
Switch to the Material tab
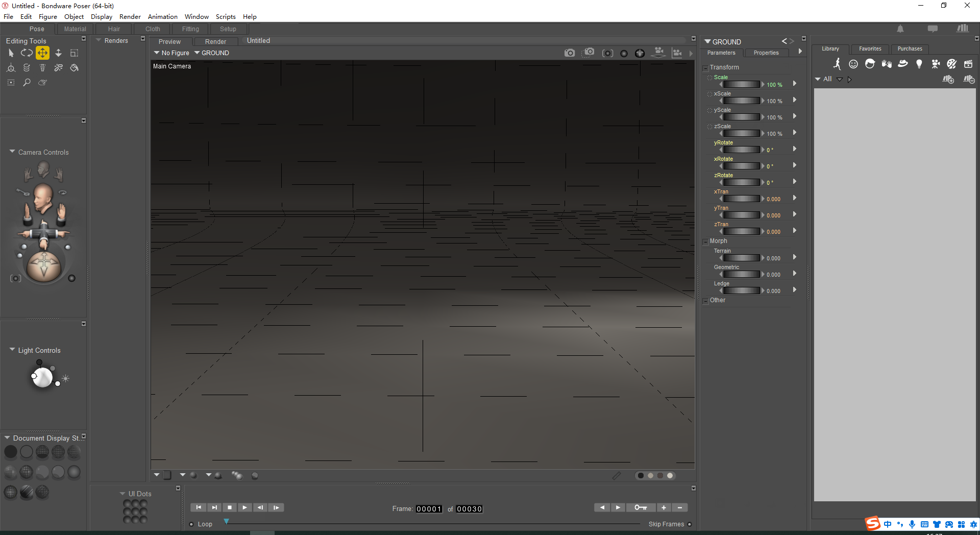point(75,29)
